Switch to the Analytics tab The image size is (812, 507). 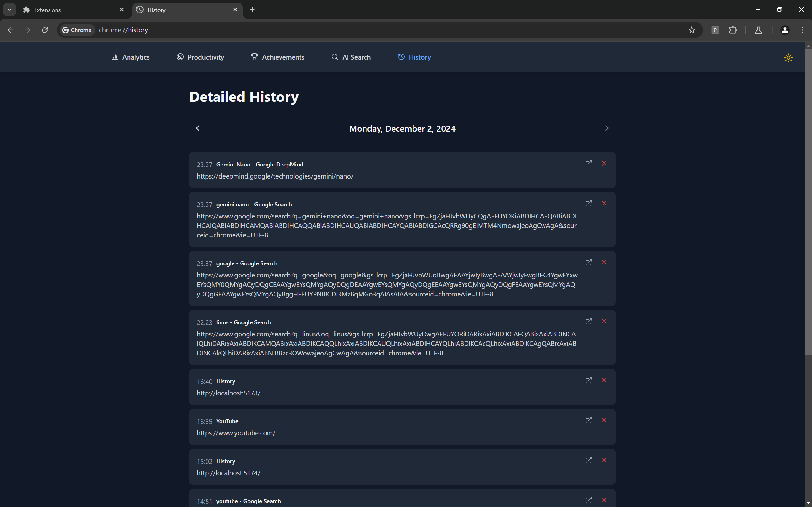pyautogui.click(x=130, y=57)
